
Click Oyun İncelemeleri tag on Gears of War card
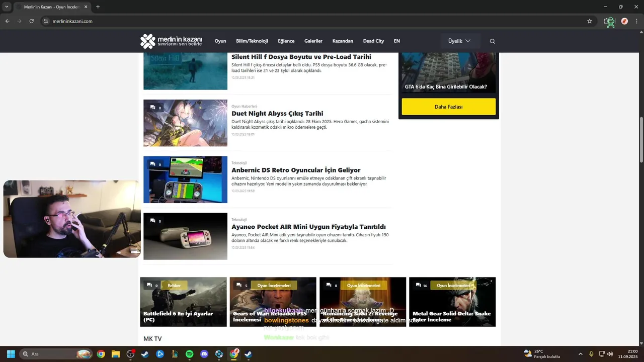[274, 285]
